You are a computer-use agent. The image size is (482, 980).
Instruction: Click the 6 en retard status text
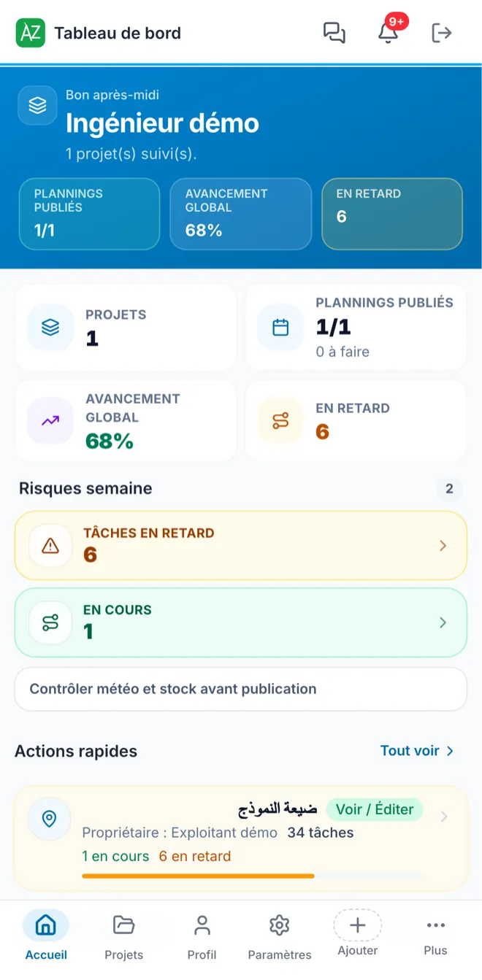pos(195,856)
